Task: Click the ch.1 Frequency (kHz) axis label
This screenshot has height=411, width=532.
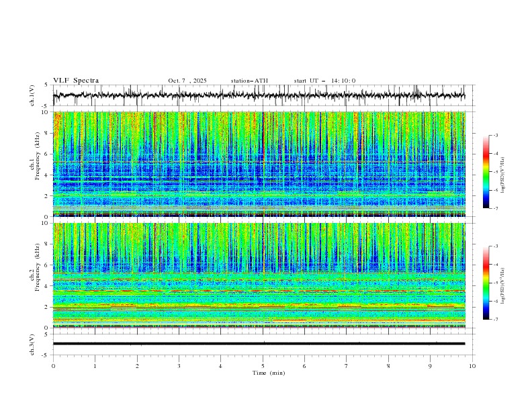Action: tap(35, 154)
